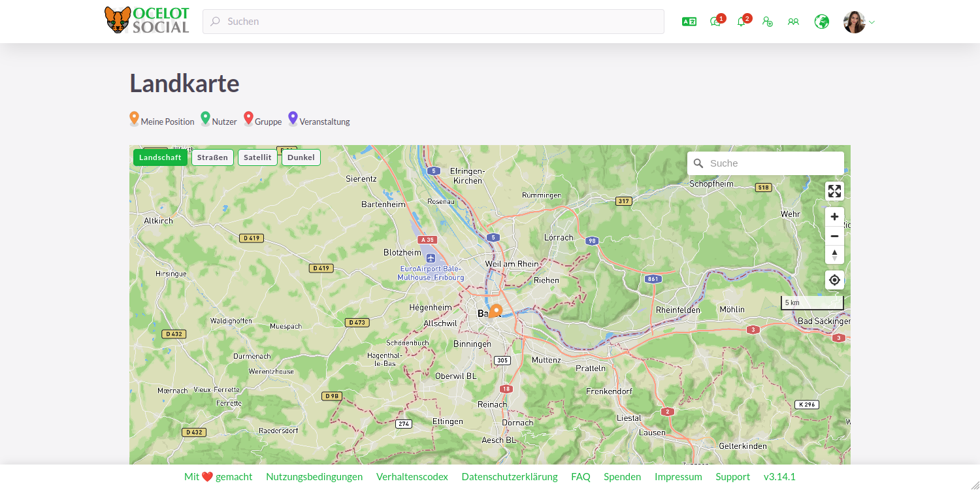Click the invite user icon
The width and height of the screenshot is (980, 490).
768,22
